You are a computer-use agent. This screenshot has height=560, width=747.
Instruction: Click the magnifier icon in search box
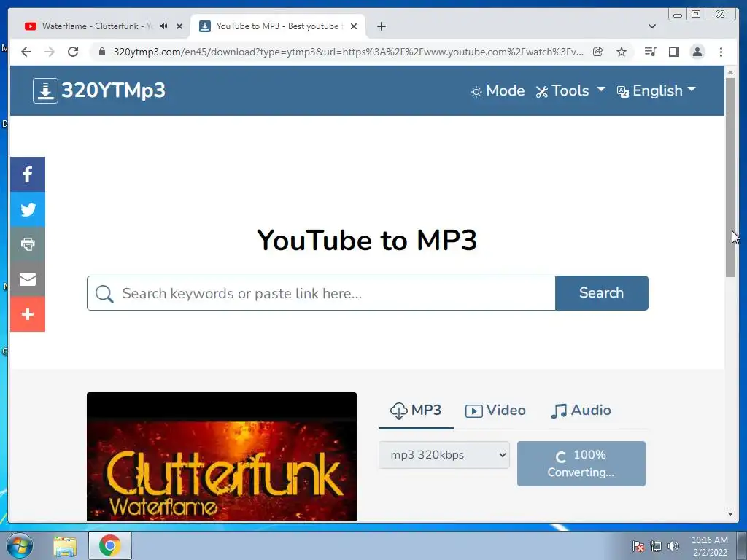104,294
